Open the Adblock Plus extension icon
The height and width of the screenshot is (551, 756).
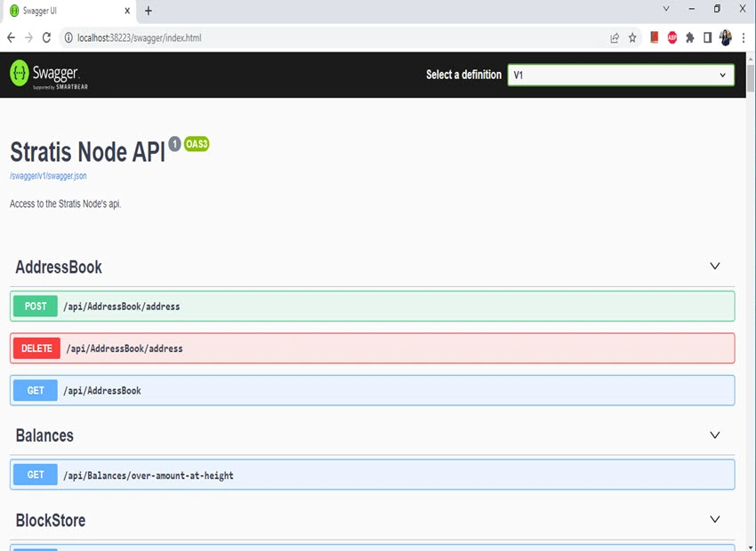coord(672,37)
